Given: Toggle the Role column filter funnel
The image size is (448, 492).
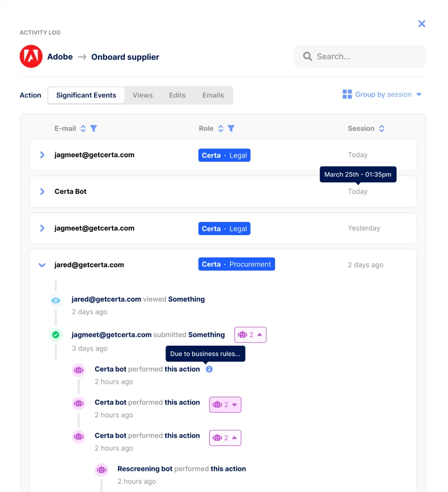Looking at the screenshot, I should 231,128.
